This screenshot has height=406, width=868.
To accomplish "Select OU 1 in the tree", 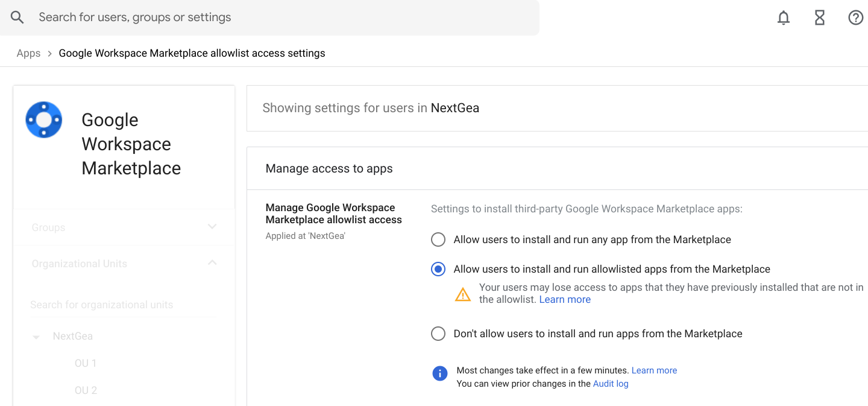I will tap(86, 363).
